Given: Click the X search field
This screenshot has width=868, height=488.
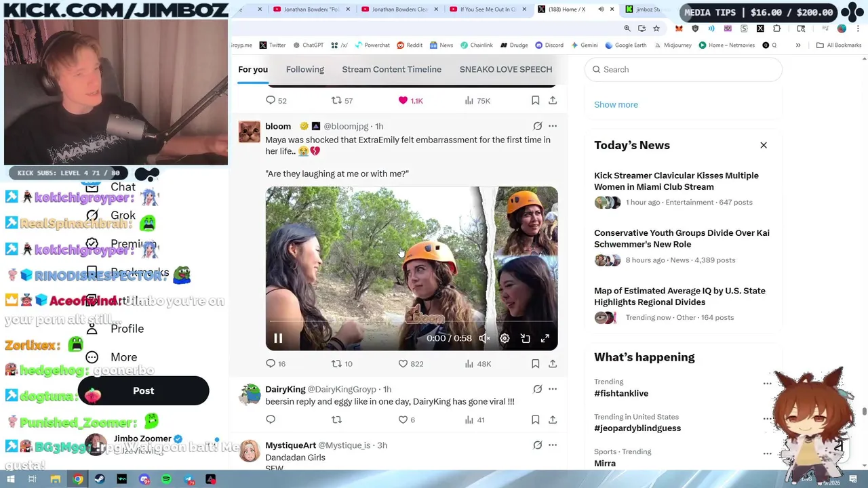Looking at the screenshot, I should tap(683, 69).
